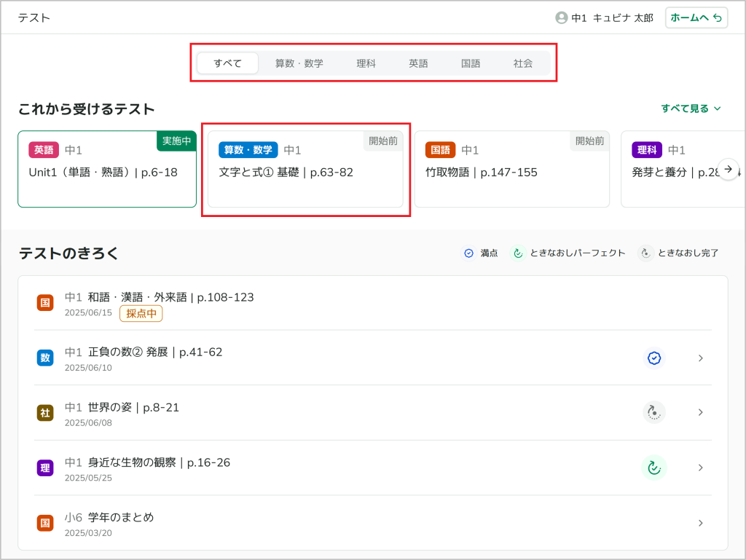Open details chevron for 正負の数② 発展
746x560 pixels.
click(700, 358)
